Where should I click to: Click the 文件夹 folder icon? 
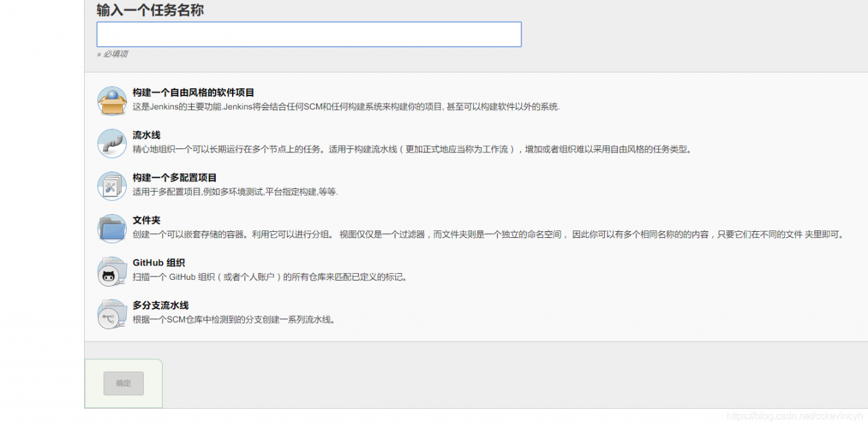tap(112, 228)
